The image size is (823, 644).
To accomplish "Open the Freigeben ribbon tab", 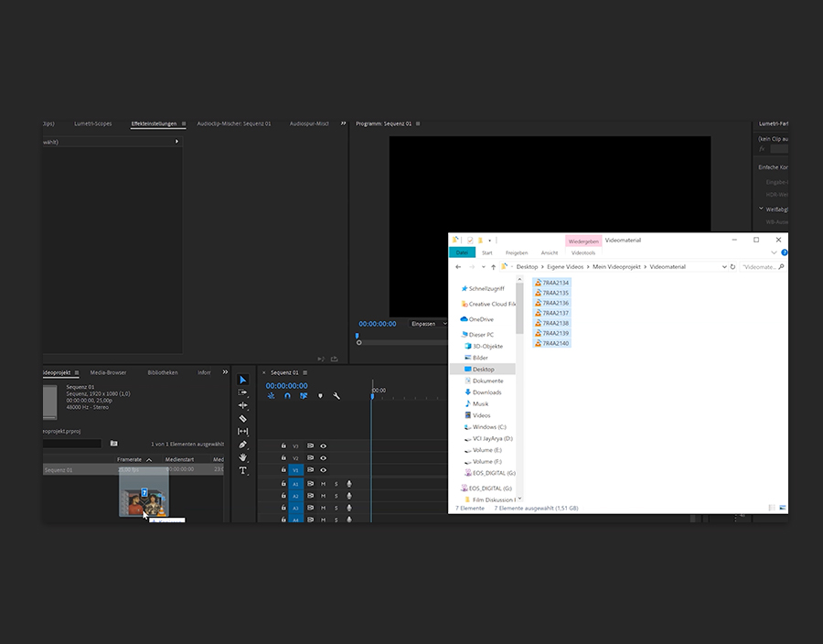I will 517,252.
